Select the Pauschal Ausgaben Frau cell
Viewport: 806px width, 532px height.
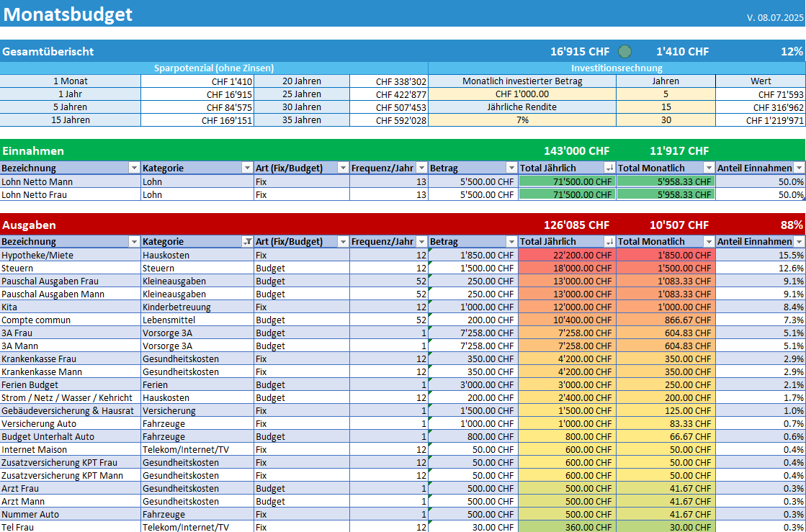tap(71, 281)
